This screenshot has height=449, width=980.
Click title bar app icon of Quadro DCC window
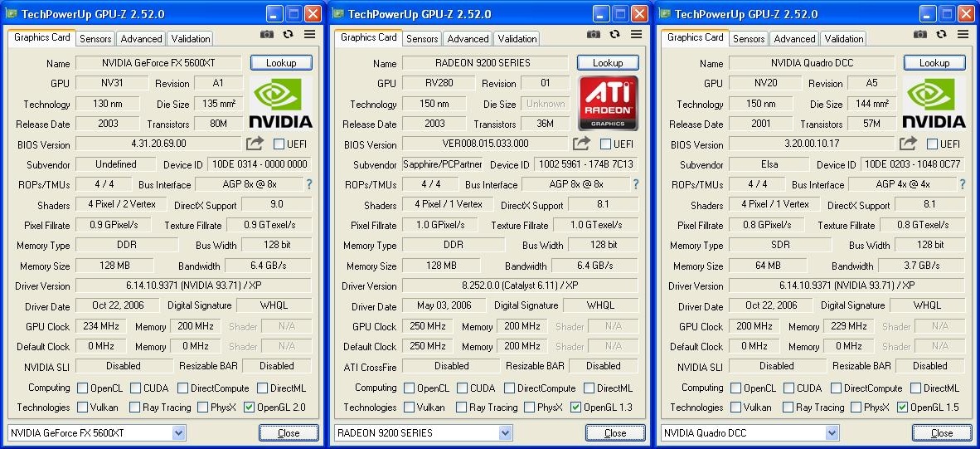(x=664, y=14)
